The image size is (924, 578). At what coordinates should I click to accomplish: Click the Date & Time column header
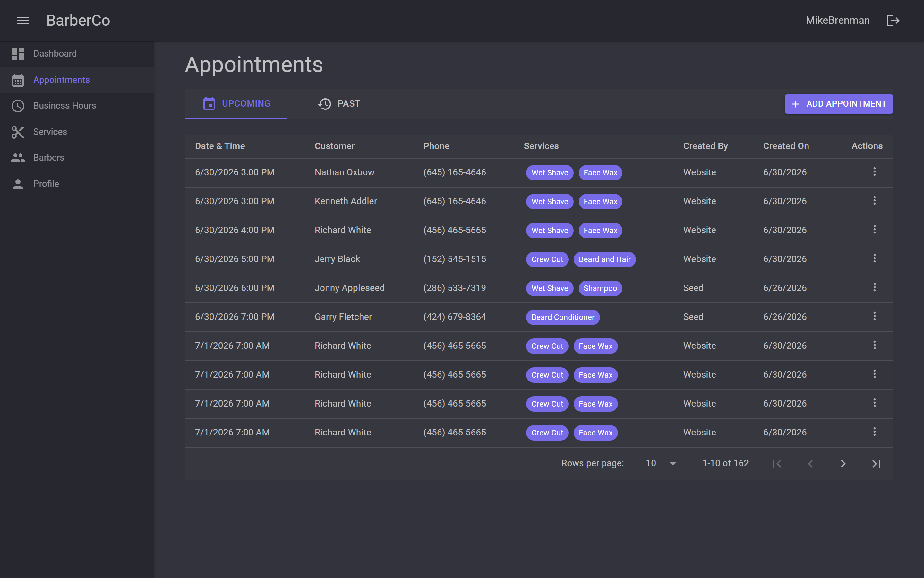point(220,146)
